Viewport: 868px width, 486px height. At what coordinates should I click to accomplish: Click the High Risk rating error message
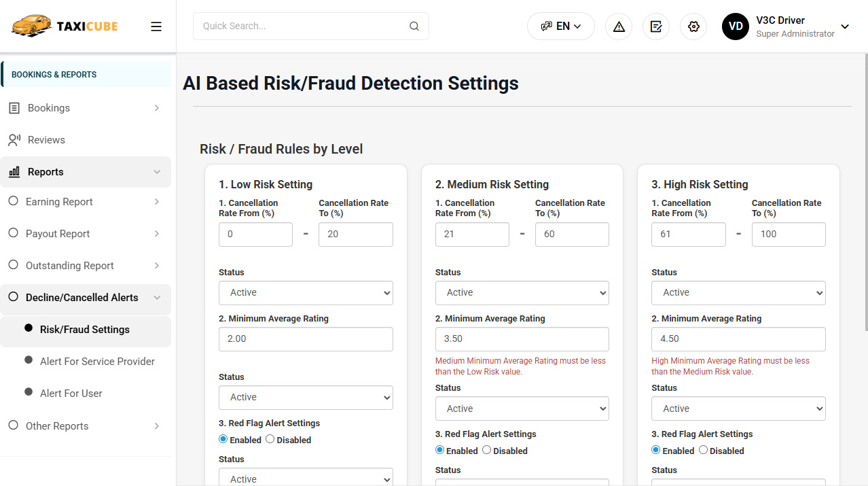(730, 366)
